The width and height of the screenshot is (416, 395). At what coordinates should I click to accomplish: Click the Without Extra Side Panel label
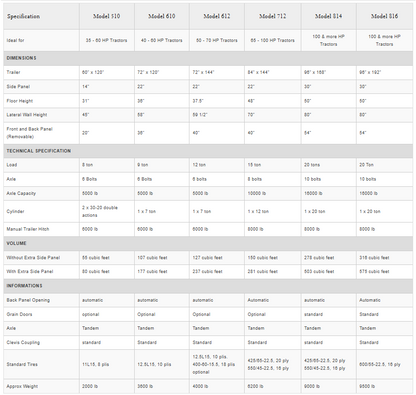point(33,257)
